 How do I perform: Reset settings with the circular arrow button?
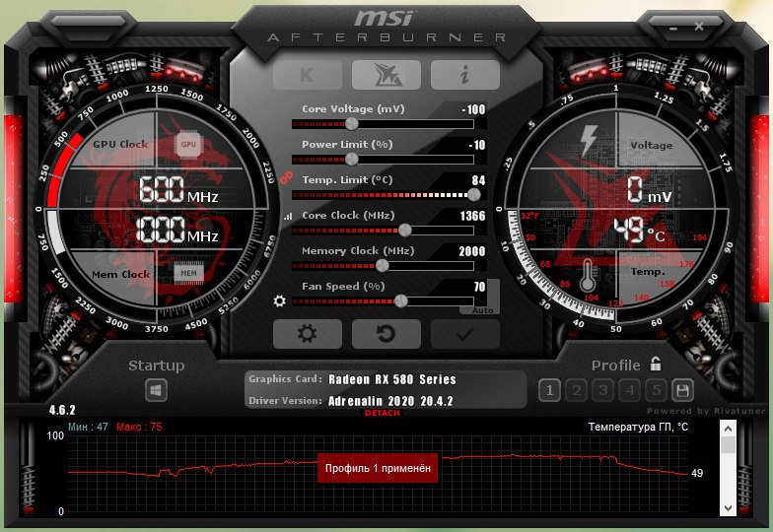click(386, 334)
